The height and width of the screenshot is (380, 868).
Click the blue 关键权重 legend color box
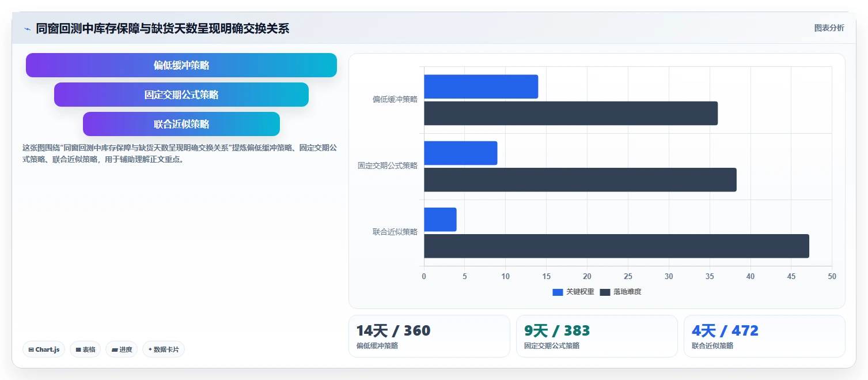coord(558,292)
